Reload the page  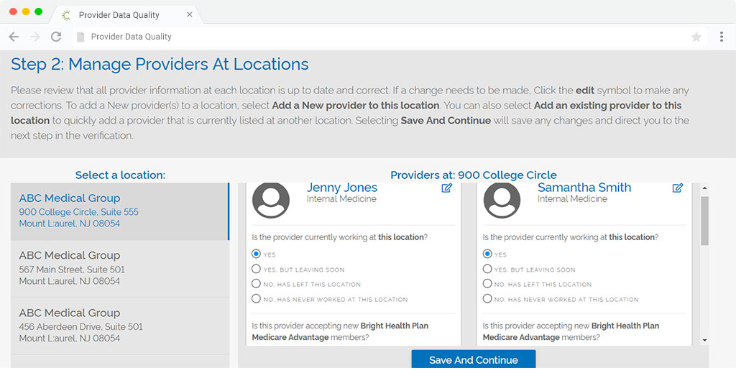[x=56, y=37]
